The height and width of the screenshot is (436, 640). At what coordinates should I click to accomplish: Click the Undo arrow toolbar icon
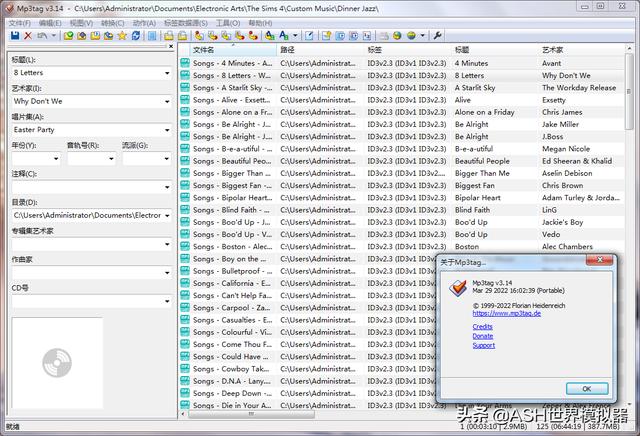pyautogui.click(x=42, y=36)
